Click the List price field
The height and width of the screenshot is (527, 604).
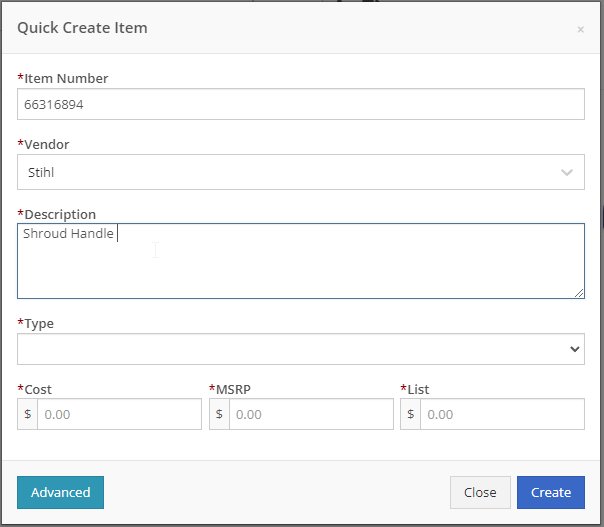click(502, 414)
